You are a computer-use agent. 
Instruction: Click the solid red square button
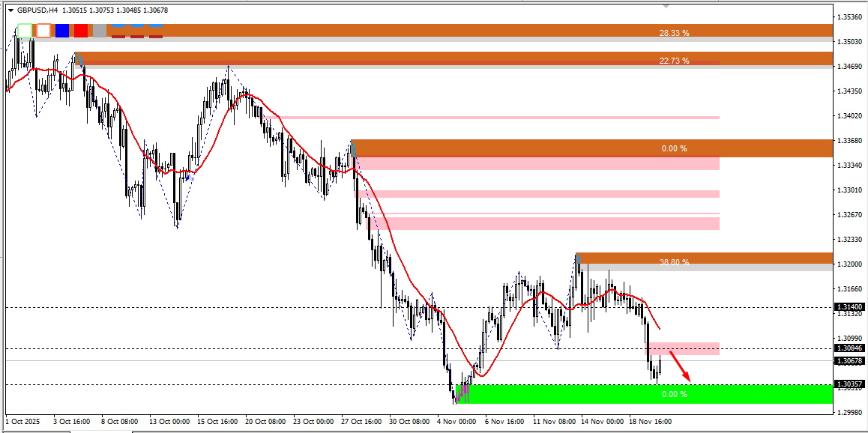pyautogui.click(x=81, y=31)
